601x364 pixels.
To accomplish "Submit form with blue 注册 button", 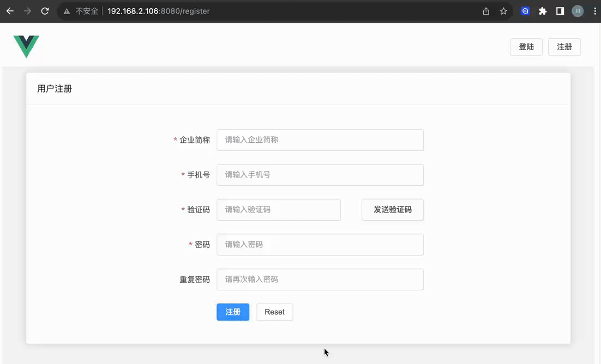I will click(233, 312).
